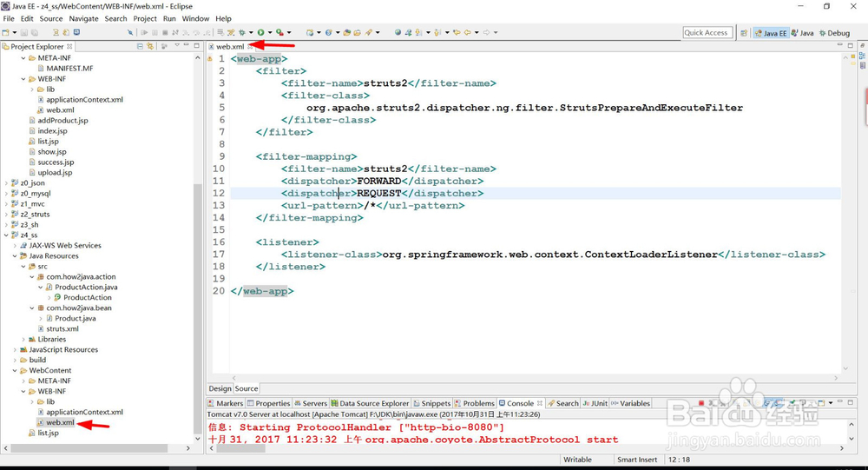Maximize the editor area
The height and width of the screenshot is (470, 868).
[851, 46]
